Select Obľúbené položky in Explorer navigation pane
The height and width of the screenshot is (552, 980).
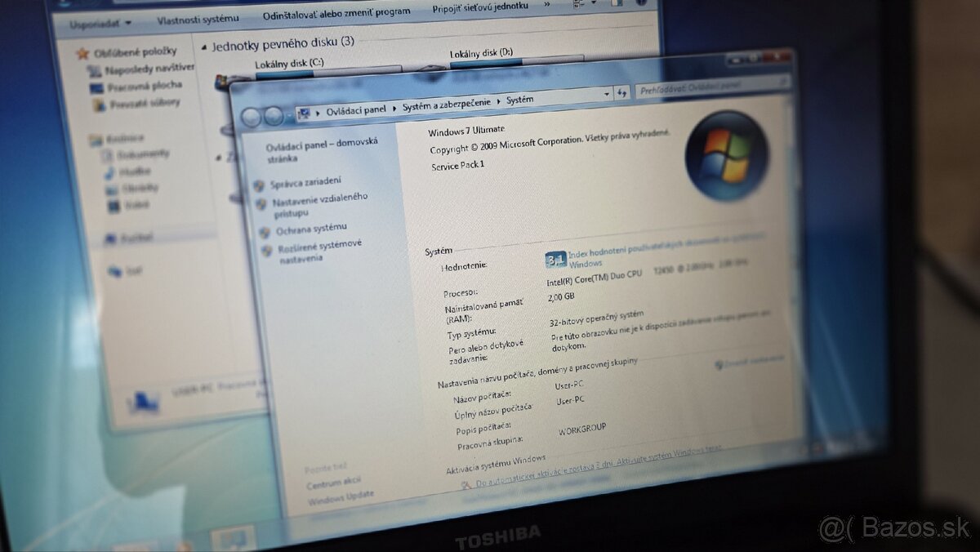(x=135, y=52)
